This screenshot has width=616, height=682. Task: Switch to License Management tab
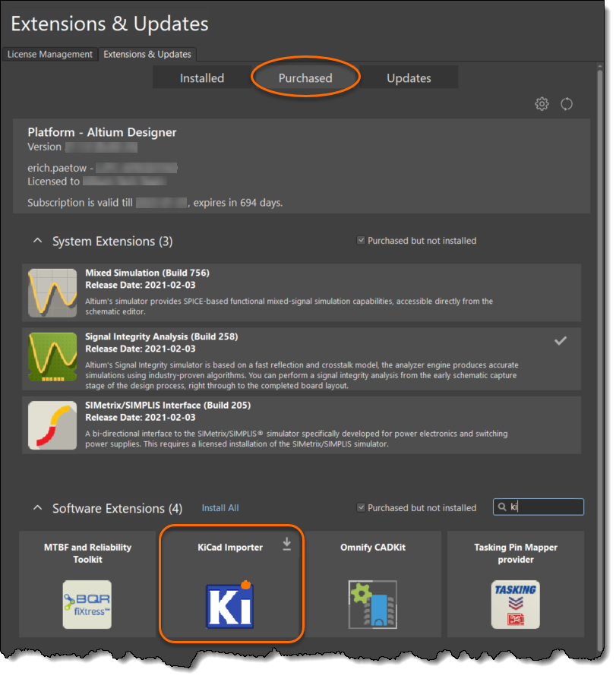pyautogui.click(x=49, y=55)
